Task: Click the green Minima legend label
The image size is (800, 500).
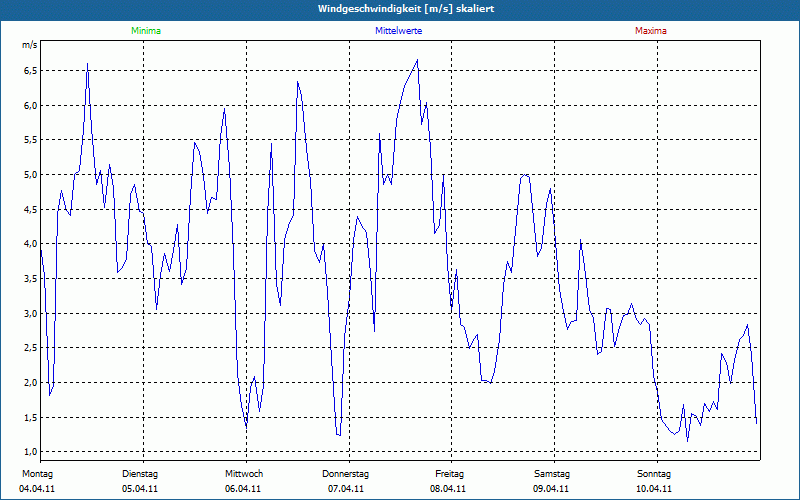Action: pyautogui.click(x=146, y=31)
